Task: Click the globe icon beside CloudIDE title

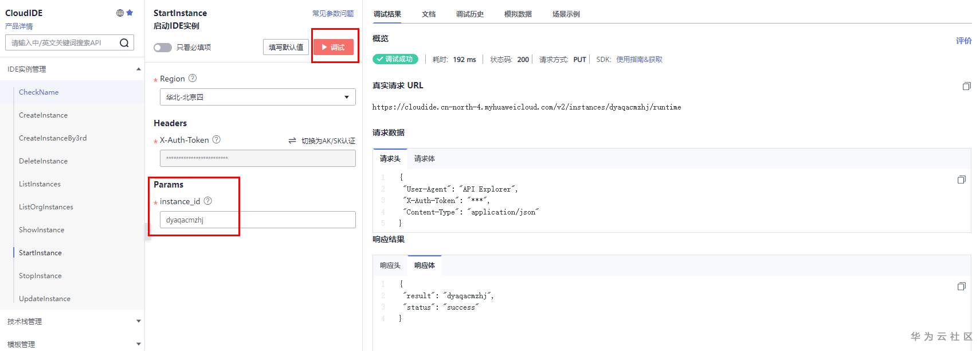Action: (120, 13)
